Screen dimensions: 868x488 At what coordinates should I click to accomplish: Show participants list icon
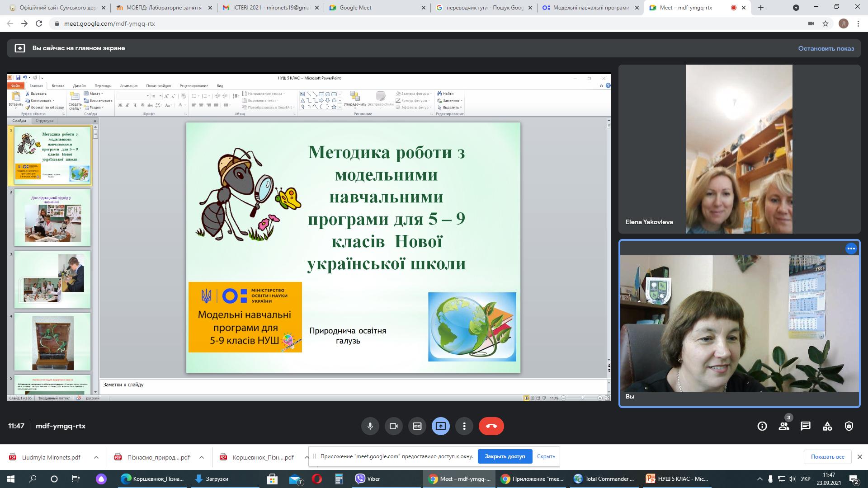tap(784, 426)
